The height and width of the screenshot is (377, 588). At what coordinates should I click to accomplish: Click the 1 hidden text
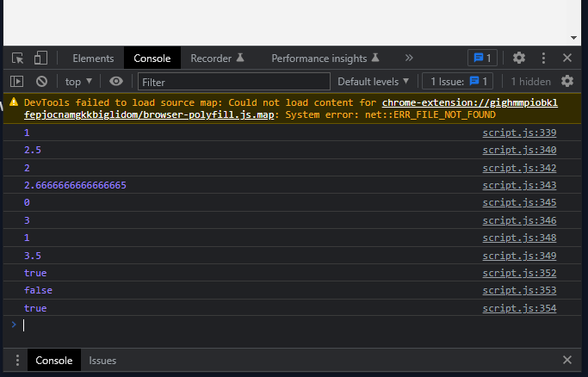(x=530, y=82)
